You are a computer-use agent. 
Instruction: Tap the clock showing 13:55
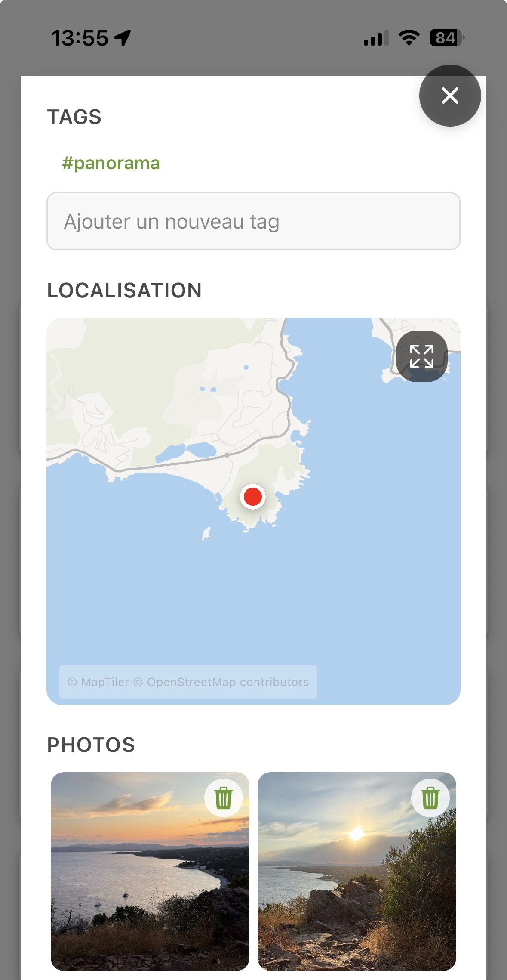click(x=80, y=38)
